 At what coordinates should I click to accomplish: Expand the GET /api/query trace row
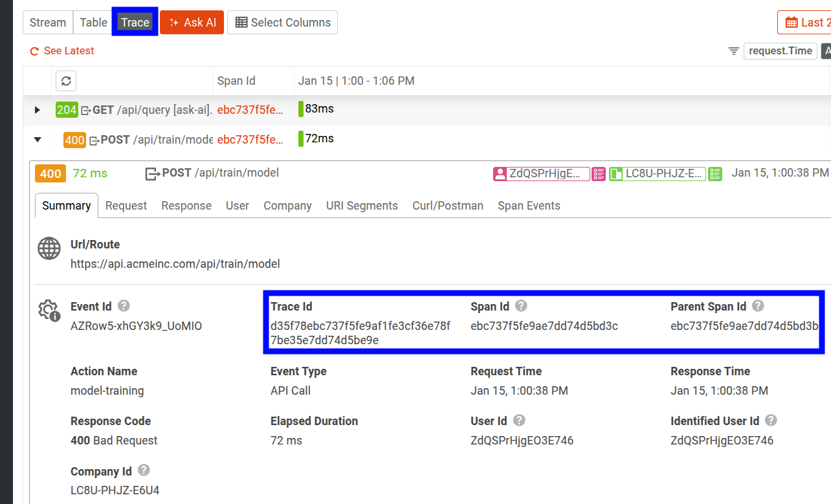click(x=37, y=109)
